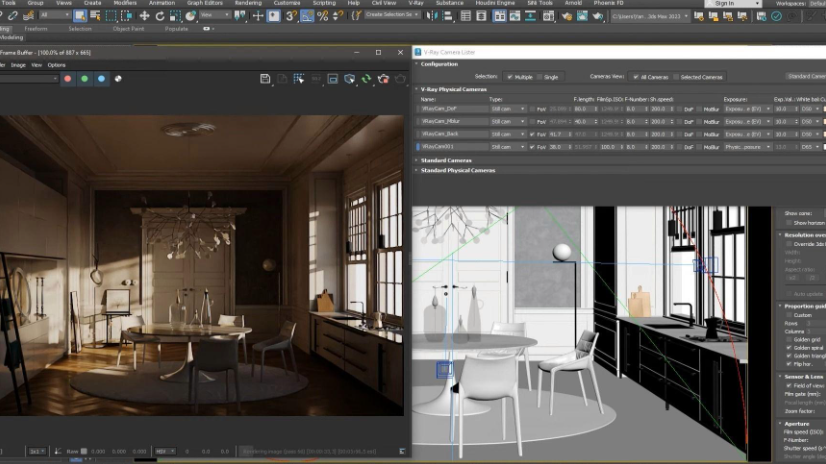Expand Standard Physical Cameras rollout
This screenshot has width=826, height=464.
[457, 170]
